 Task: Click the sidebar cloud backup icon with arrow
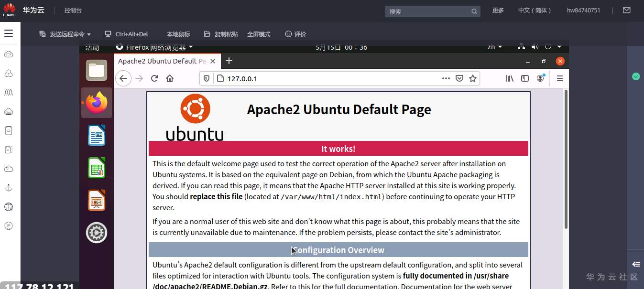pos(9,169)
